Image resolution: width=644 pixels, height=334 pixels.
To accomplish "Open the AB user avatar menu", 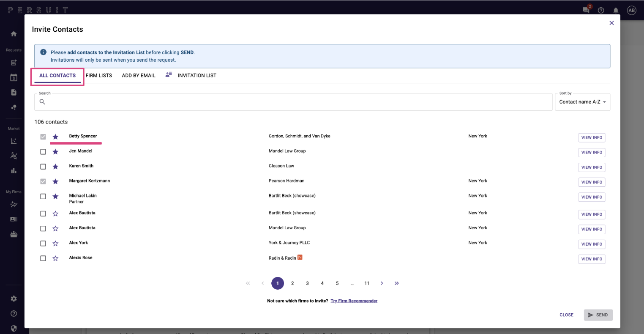I will pos(631,11).
